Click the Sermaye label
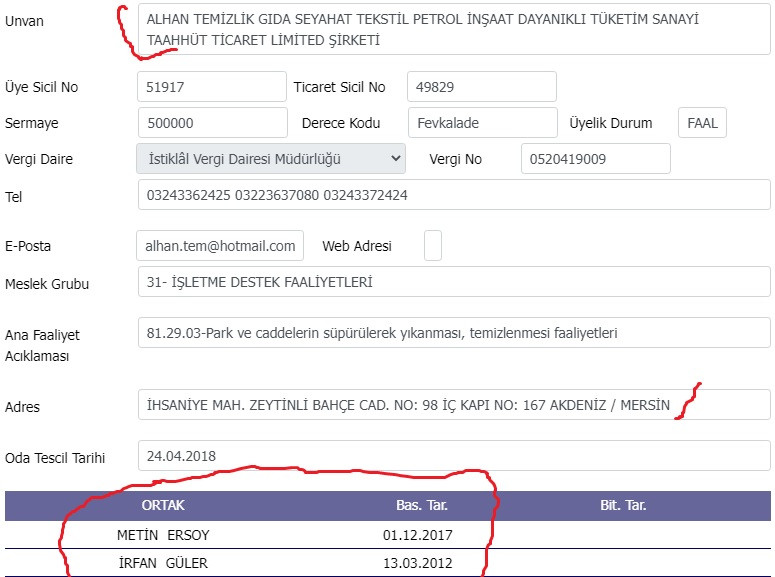Image resolution: width=775 pixels, height=577 pixels. point(32,123)
